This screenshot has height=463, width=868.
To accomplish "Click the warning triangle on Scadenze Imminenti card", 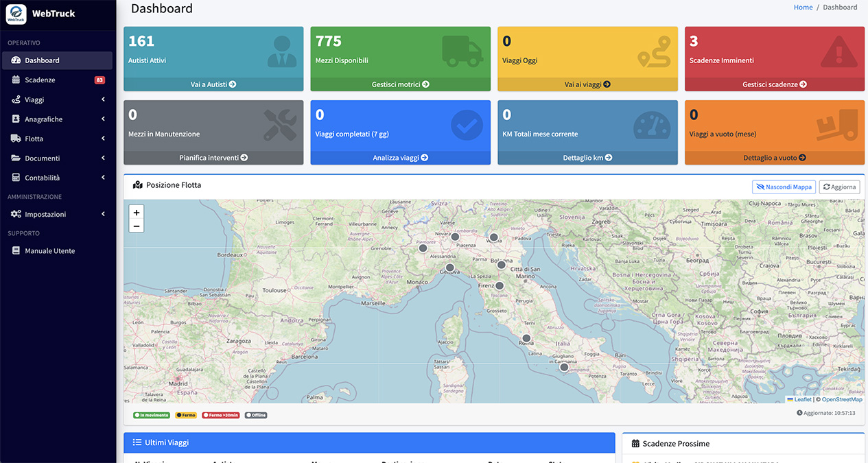I will click(x=838, y=52).
